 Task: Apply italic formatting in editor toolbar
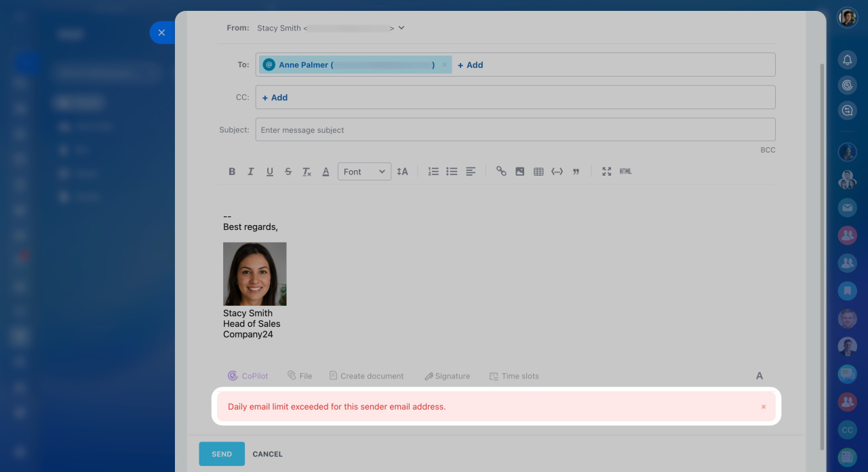click(250, 172)
